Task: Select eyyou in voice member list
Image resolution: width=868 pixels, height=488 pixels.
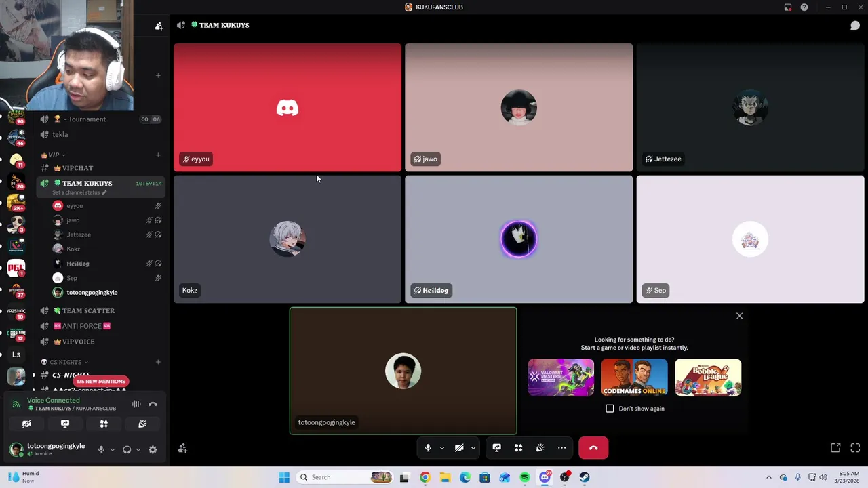Action: [107, 205]
